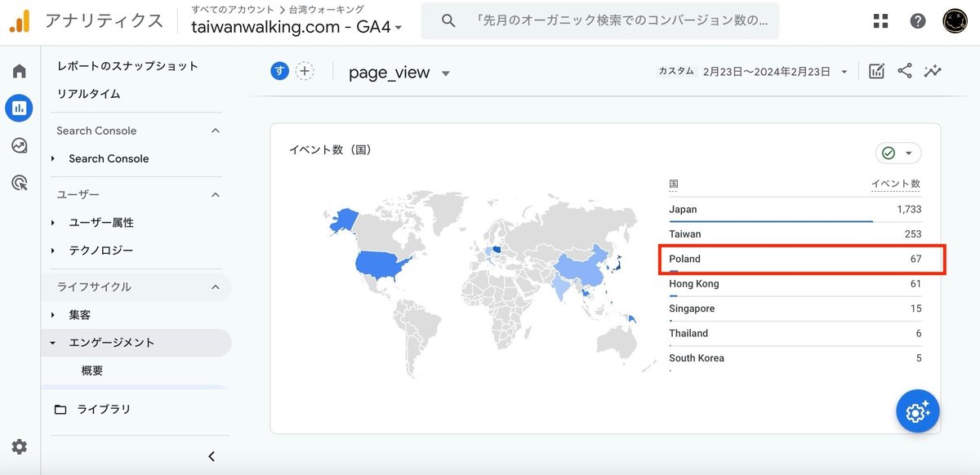Select the Reports icon in left rail
This screenshot has width=980, height=475.
(20, 108)
